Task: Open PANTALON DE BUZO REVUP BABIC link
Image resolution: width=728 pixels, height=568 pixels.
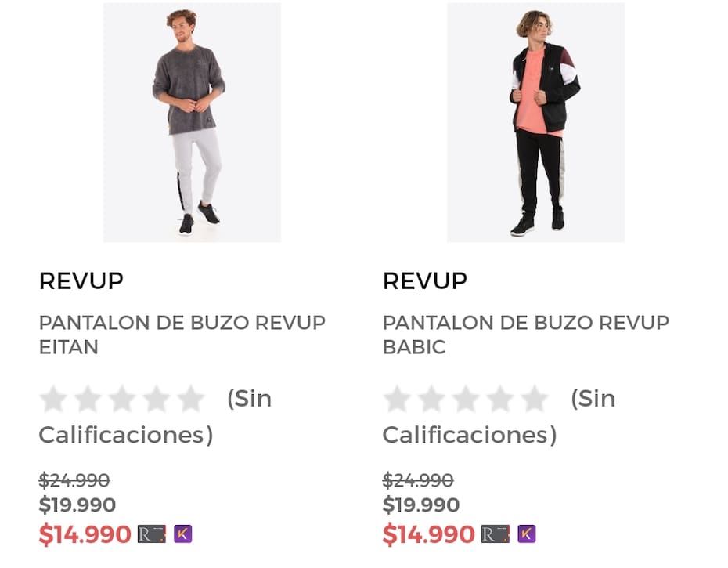Action: click(x=525, y=335)
